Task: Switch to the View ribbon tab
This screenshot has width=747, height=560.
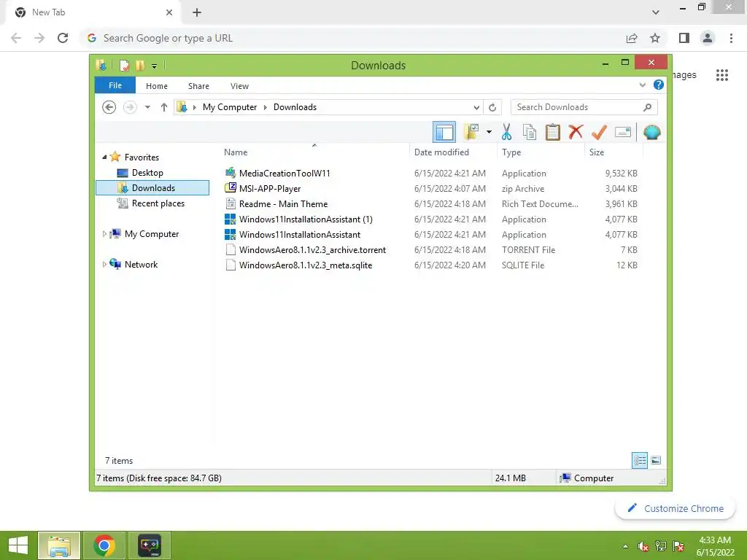Action: click(x=239, y=86)
